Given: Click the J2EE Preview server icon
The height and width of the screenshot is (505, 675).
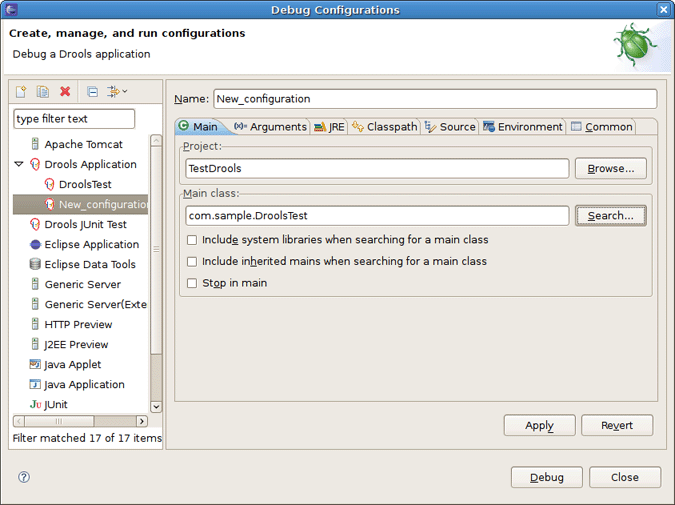Looking at the screenshot, I should click(35, 344).
